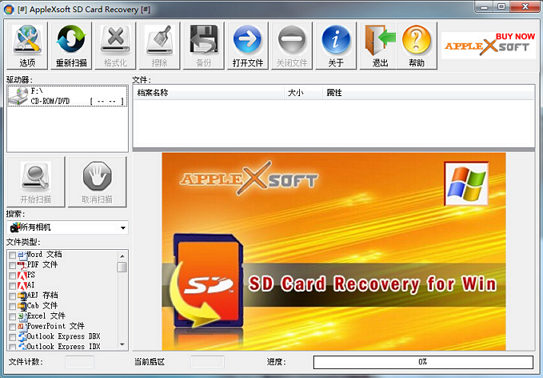
Task: Click the app icon in title bar
Action: pos(9,9)
